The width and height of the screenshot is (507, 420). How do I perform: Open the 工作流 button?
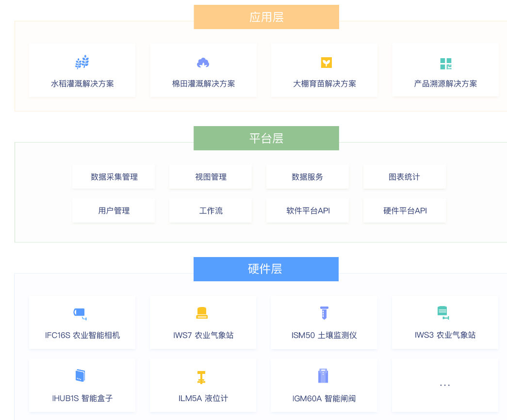[211, 211]
